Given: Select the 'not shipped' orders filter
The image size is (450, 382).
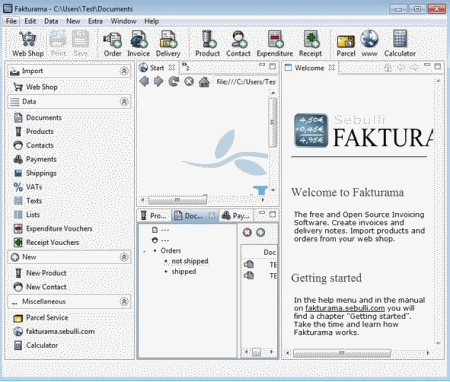Looking at the screenshot, I should pyautogui.click(x=190, y=261).
